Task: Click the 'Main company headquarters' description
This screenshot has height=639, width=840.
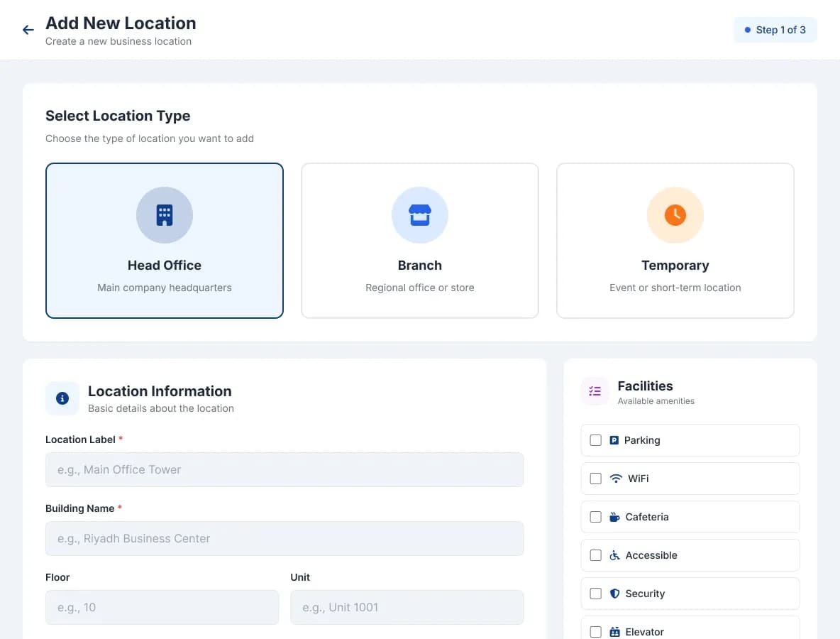Action: (x=165, y=288)
